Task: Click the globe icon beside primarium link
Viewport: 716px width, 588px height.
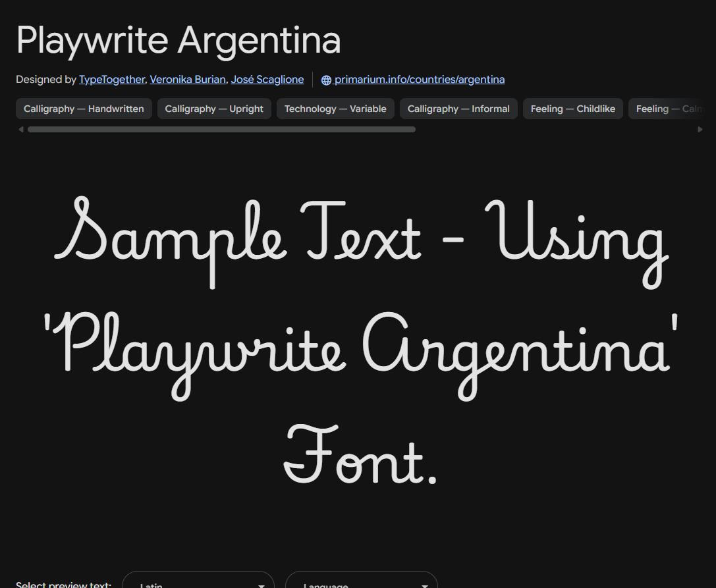Action: coord(326,80)
